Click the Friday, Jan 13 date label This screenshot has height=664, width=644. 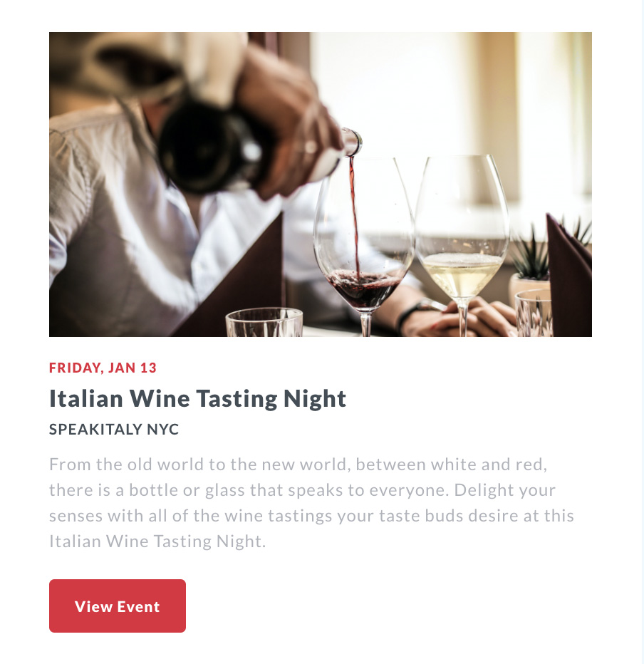[x=103, y=368]
